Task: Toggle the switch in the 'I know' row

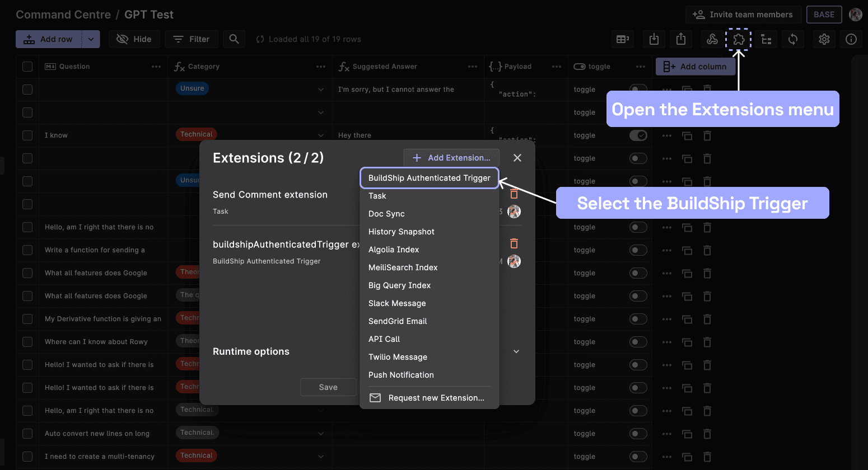Action: (638, 135)
